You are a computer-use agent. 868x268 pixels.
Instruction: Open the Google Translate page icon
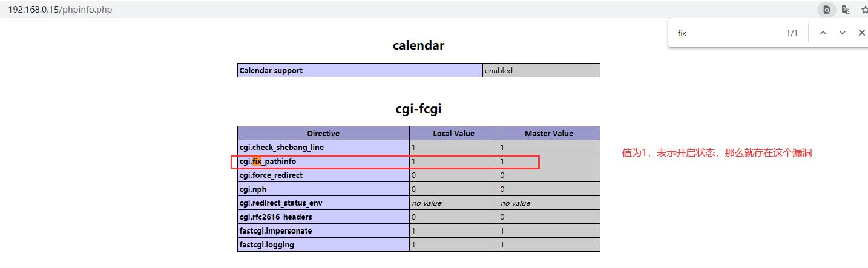click(x=846, y=10)
